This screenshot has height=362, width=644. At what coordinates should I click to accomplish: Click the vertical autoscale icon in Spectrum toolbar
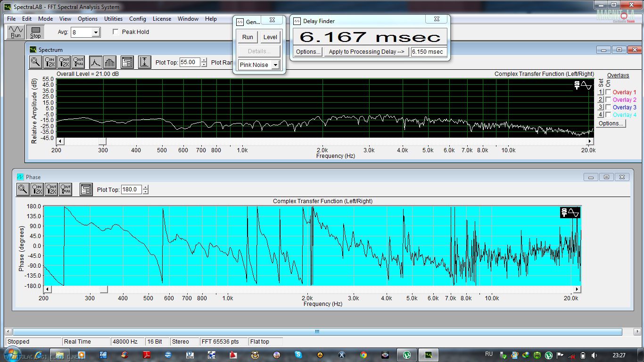(145, 62)
